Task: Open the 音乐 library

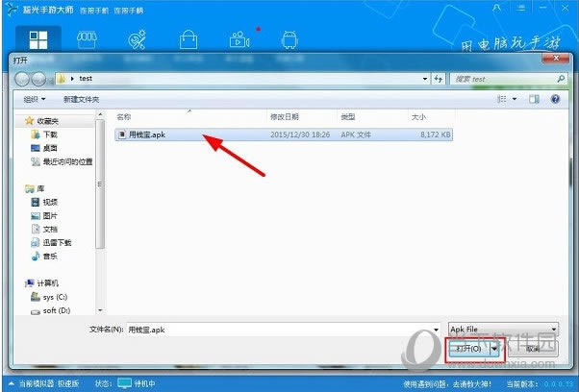Action: coord(44,256)
